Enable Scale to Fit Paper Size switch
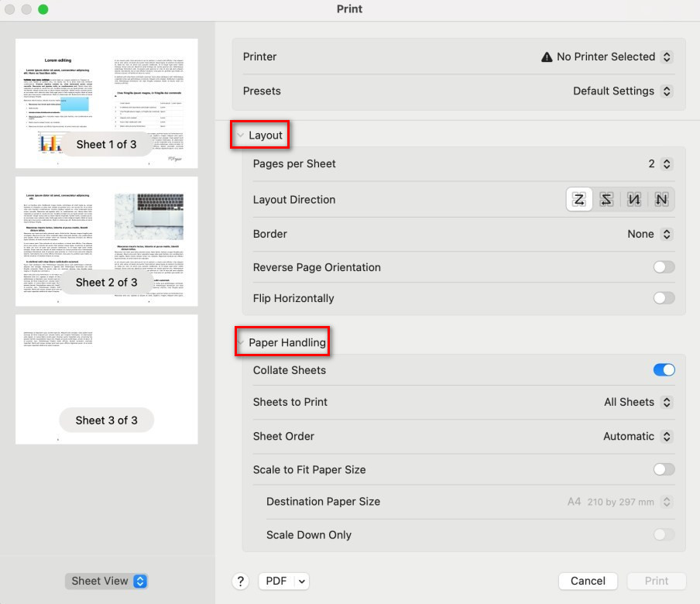700x604 pixels. 664,469
